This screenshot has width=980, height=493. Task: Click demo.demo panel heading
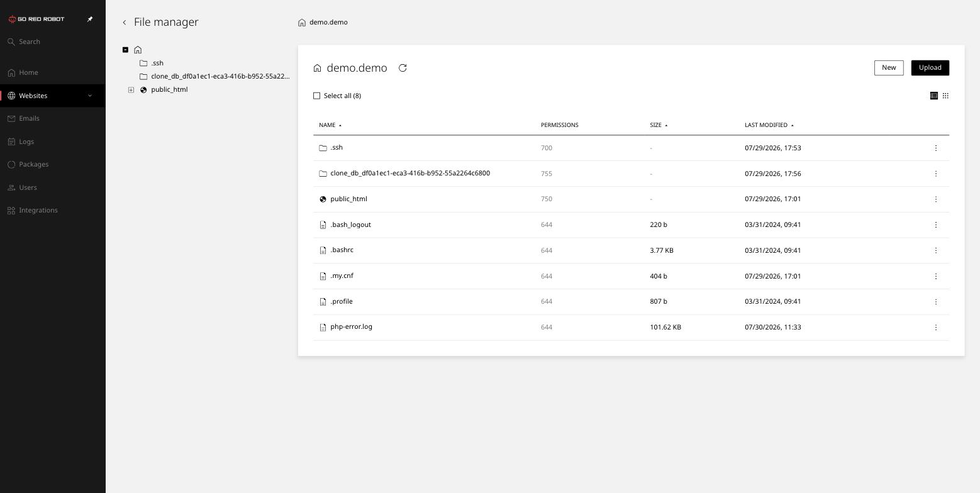tap(357, 68)
